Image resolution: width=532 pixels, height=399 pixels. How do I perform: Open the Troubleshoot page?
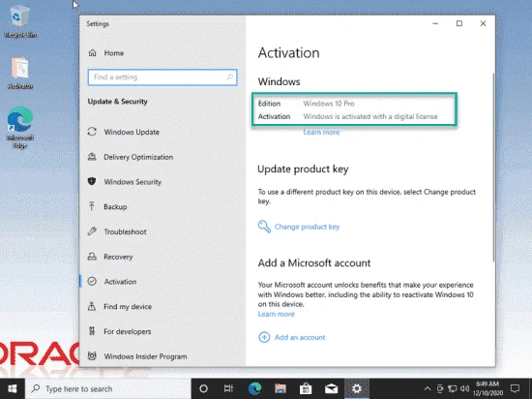[x=117, y=231]
